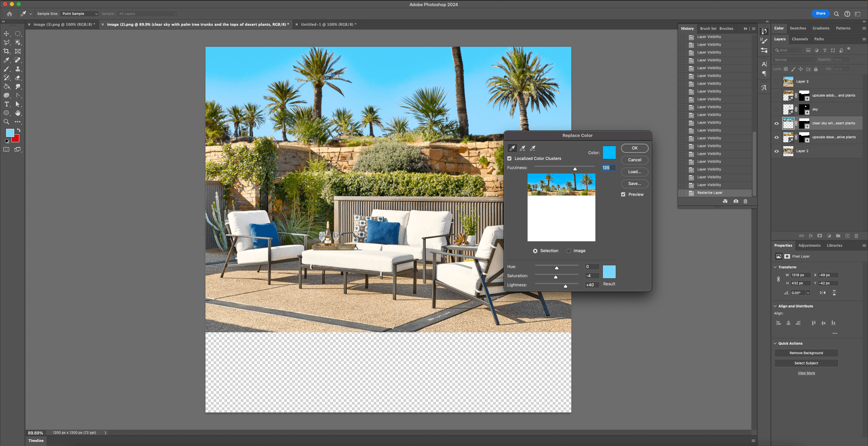The width and height of the screenshot is (868, 446).
Task: Open the Normal blend mode dropdown
Action: [794, 60]
